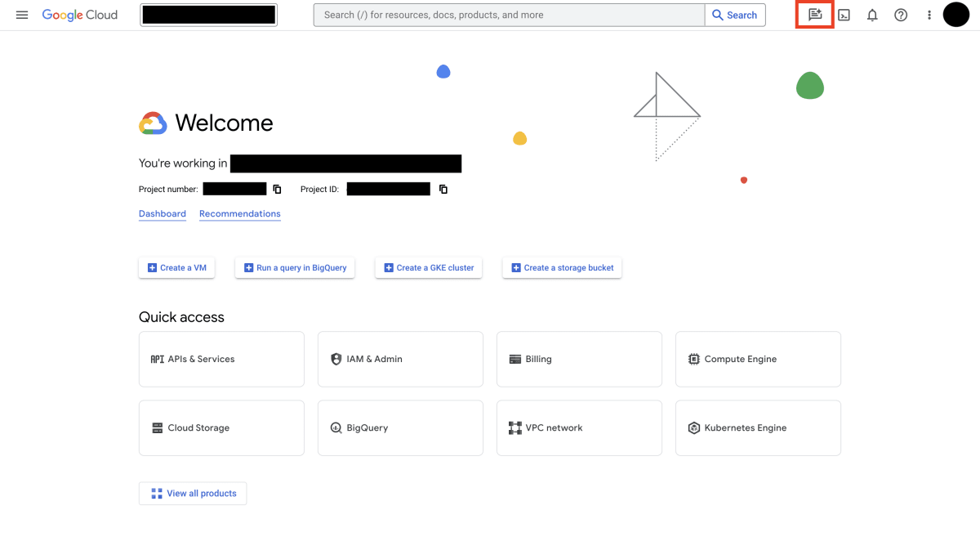The width and height of the screenshot is (980, 537).
Task: Copy the project number
Action: [x=277, y=189]
